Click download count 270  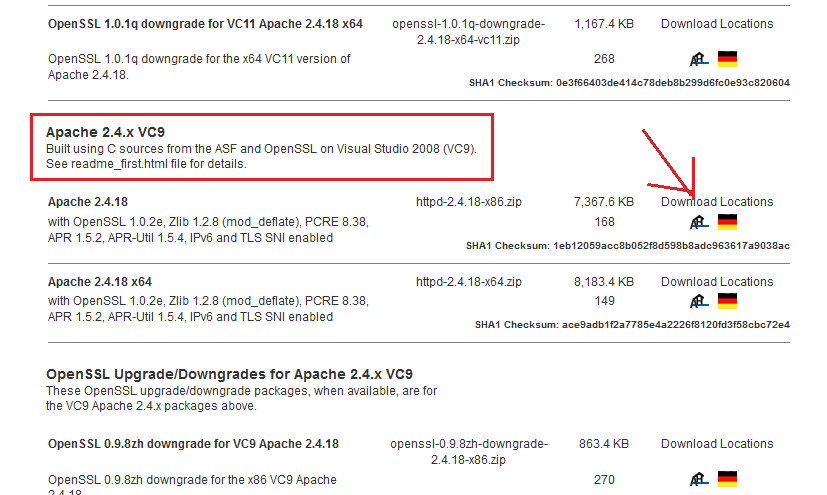(x=604, y=480)
